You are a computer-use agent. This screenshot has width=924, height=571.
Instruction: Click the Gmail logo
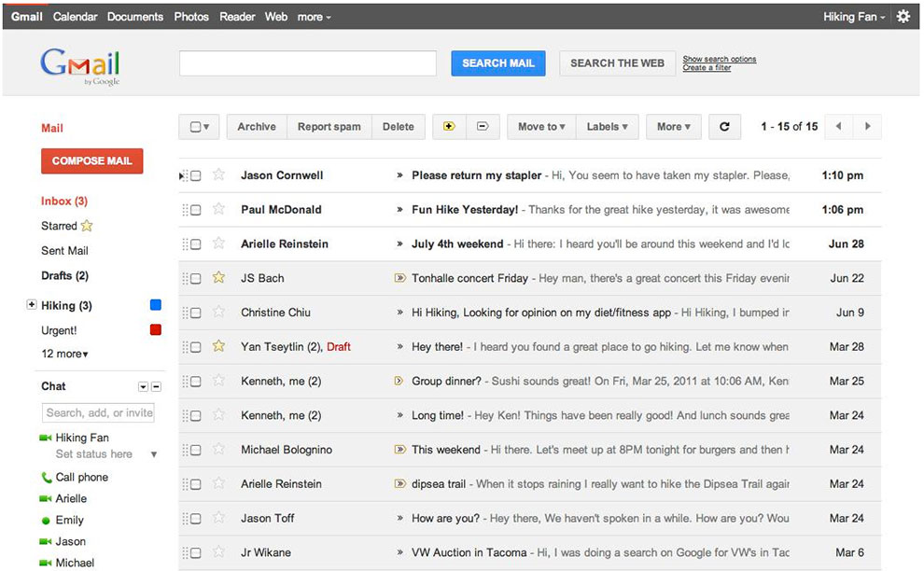coord(80,66)
